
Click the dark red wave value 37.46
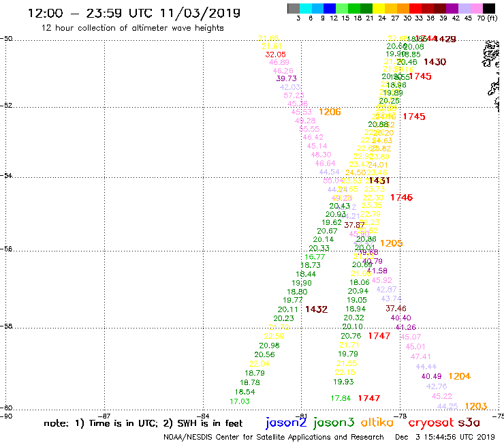point(396,309)
